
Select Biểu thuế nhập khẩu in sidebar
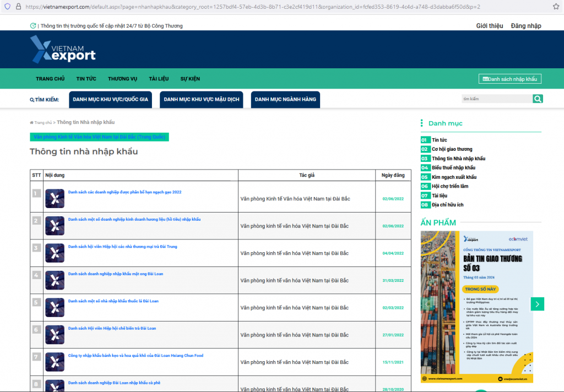point(453,167)
